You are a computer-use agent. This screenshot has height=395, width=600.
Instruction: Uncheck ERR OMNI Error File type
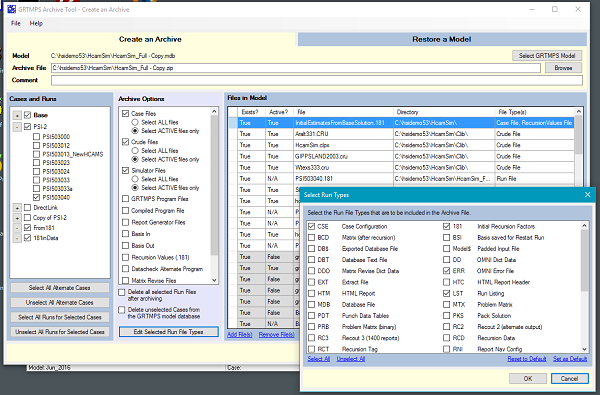point(446,271)
